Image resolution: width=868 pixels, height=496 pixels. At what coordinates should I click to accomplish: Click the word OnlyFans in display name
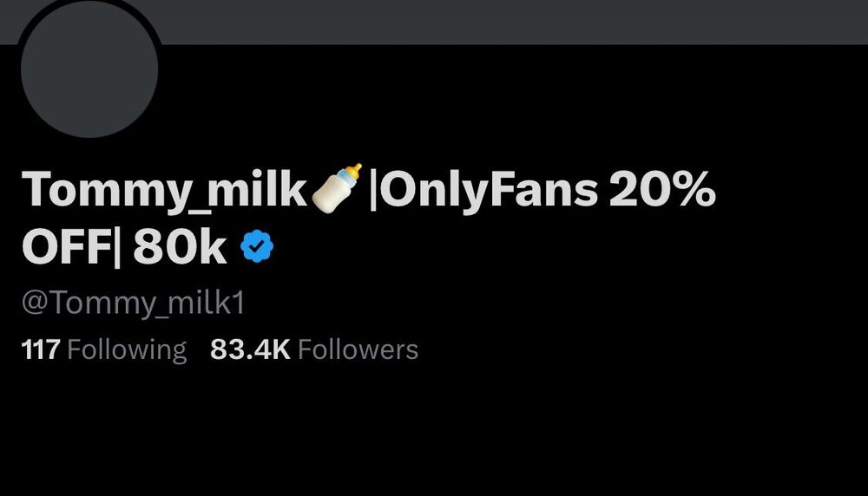[490, 189]
